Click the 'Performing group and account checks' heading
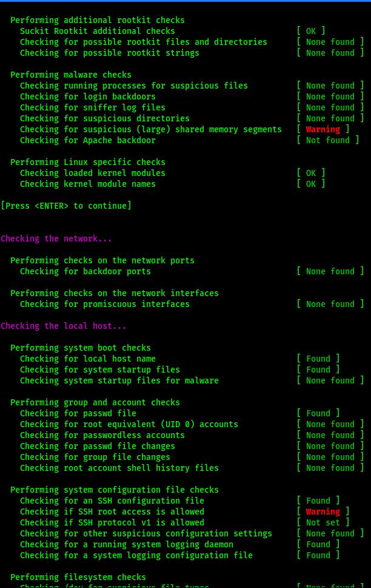This screenshot has width=371, height=588. [95, 402]
